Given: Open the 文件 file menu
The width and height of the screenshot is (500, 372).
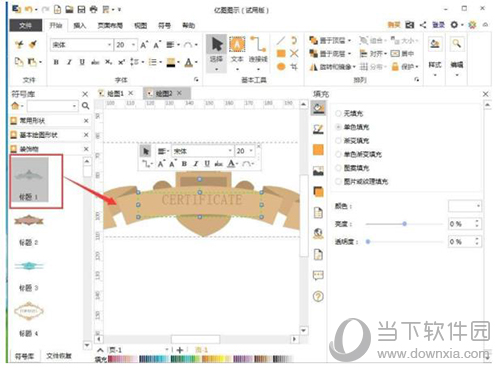Looking at the screenshot, I should coord(26,25).
